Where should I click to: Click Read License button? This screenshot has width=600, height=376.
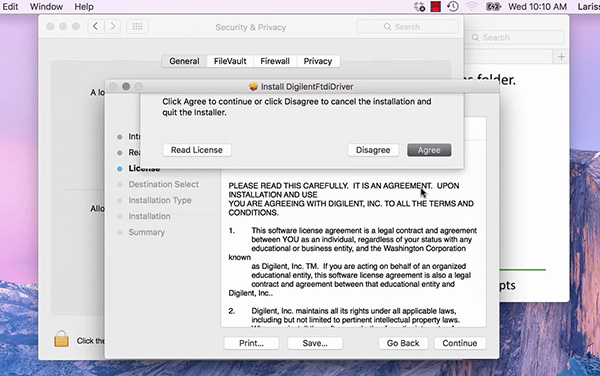click(x=197, y=150)
